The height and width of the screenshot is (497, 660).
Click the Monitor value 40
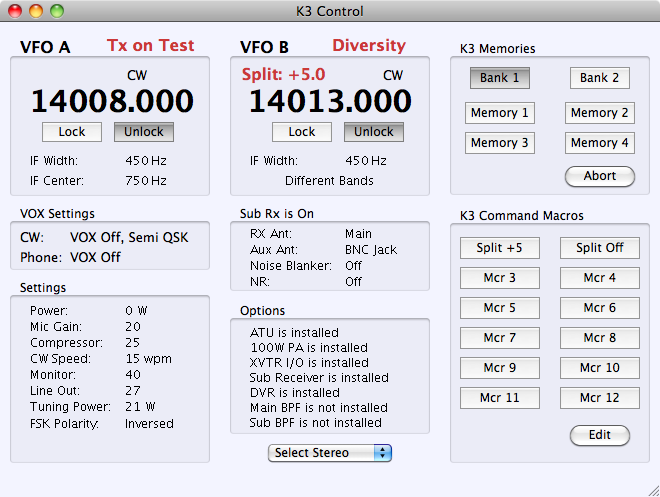click(x=133, y=375)
